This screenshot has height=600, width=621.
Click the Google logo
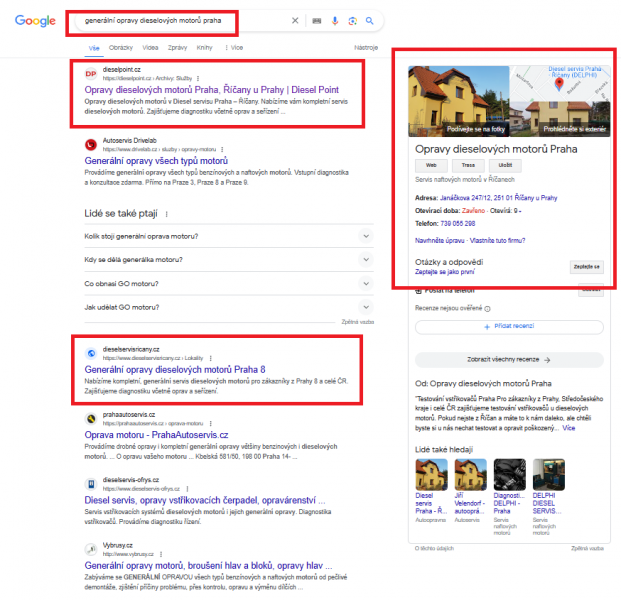pos(35,21)
